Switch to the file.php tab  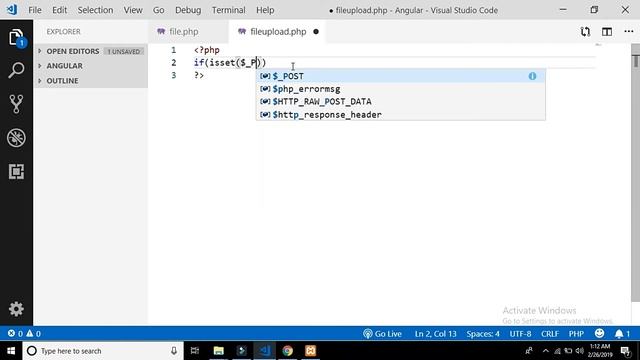[188, 31]
